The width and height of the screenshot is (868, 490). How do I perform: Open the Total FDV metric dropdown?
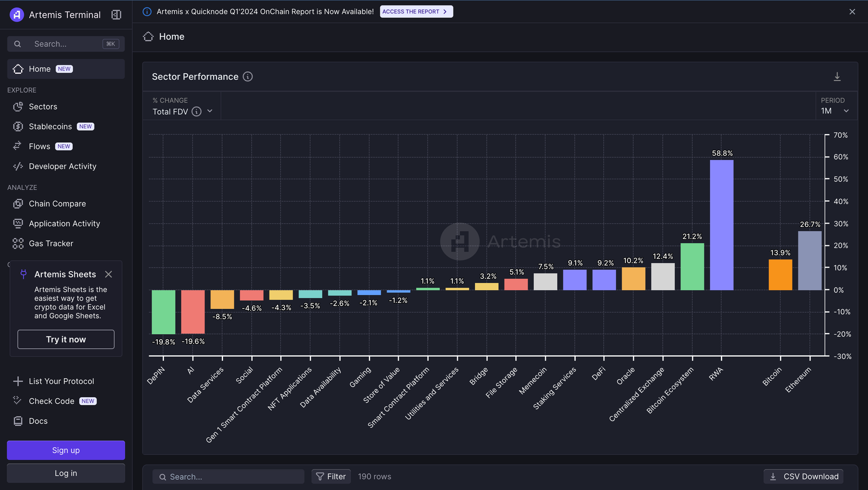210,111
